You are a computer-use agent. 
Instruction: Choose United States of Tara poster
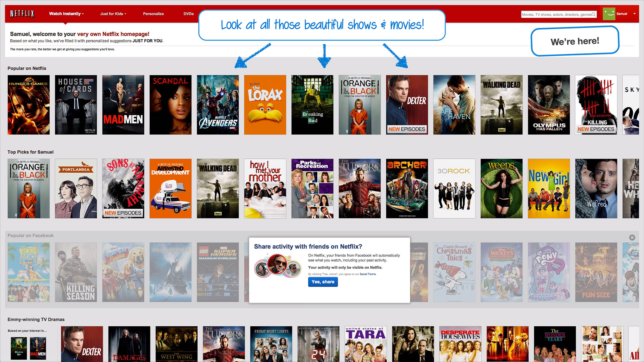tap(366, 344)
